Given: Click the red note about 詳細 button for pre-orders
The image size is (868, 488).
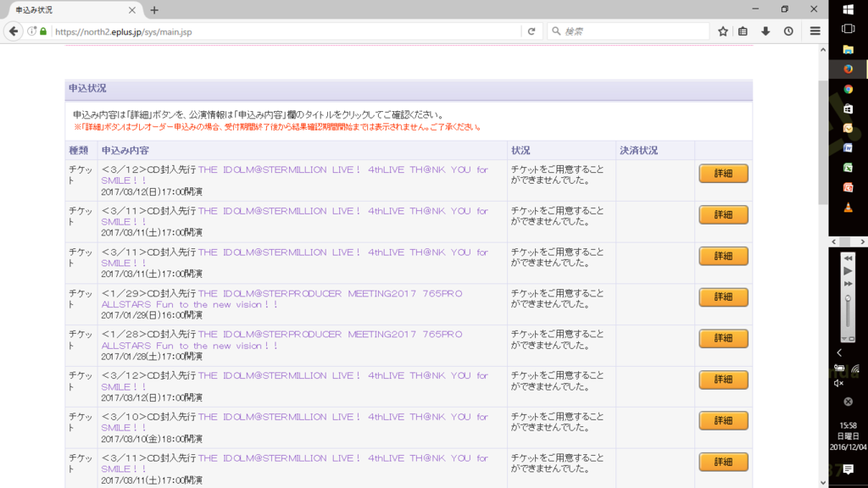Looking at the screenshot, I should tap(277, 127).
